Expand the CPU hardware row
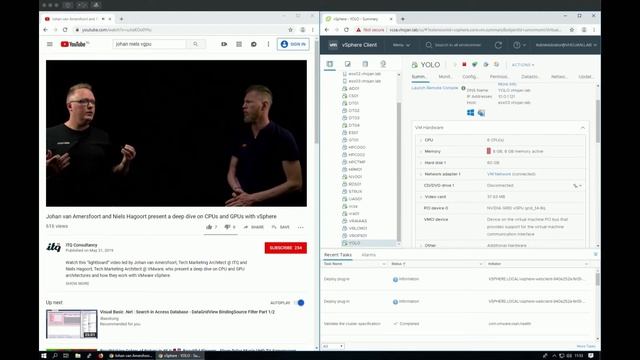 tap(421, 140)
